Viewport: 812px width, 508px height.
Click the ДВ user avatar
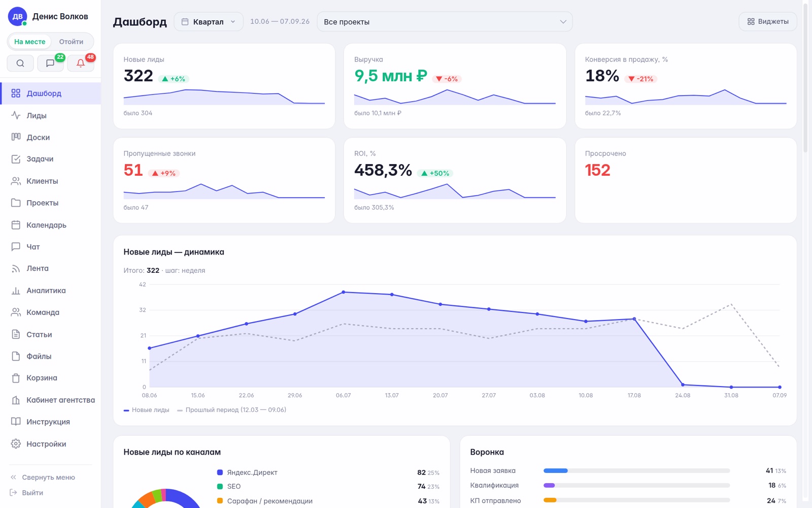click(17, 16)
